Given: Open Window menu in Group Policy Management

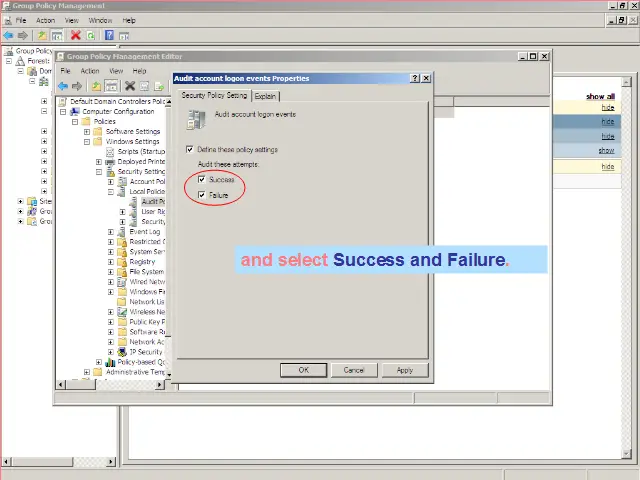Looking at the screenshot, I should point(100,20).
